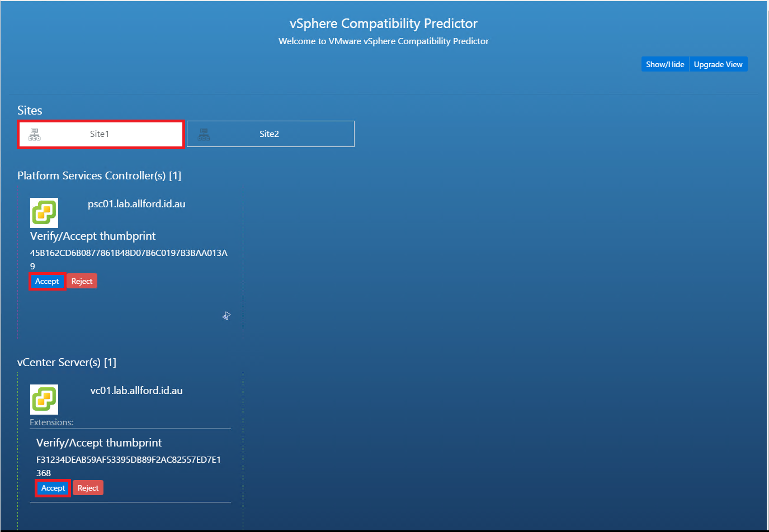The height and width of the screenshot is (532, 769).
Task: Click thumbprint starting with F31234DE
Action: 129,466
